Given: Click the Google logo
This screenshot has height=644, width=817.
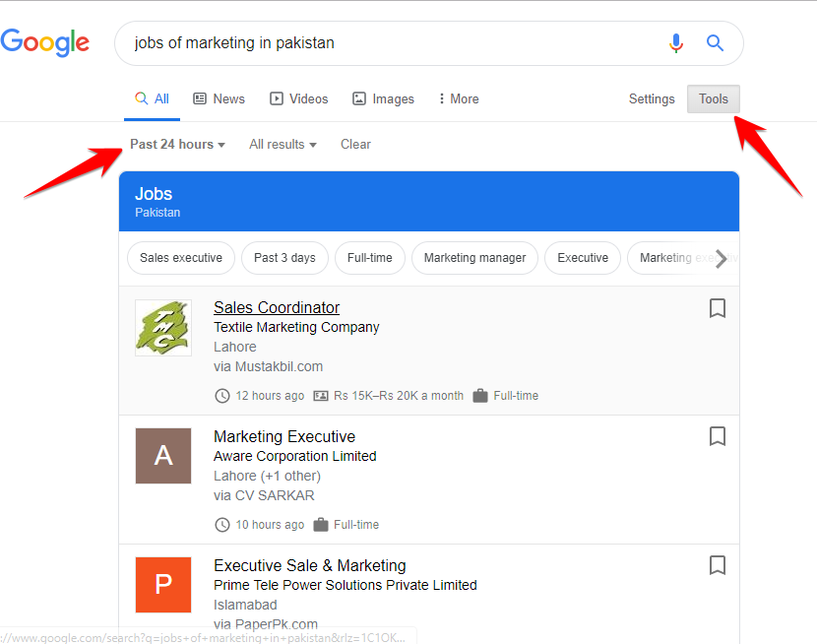Looking at the screenshot, I should click(x=45, y=42).
